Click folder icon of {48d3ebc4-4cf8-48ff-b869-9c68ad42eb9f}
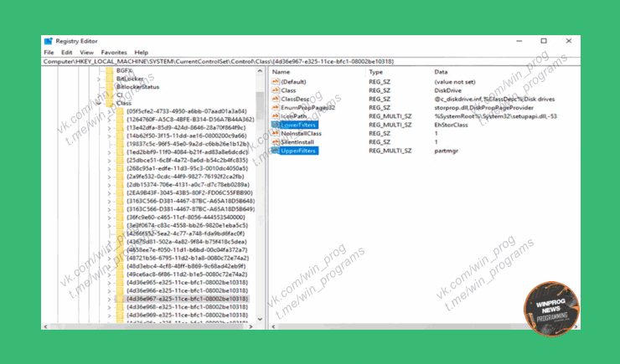 (x=120, y=266)
